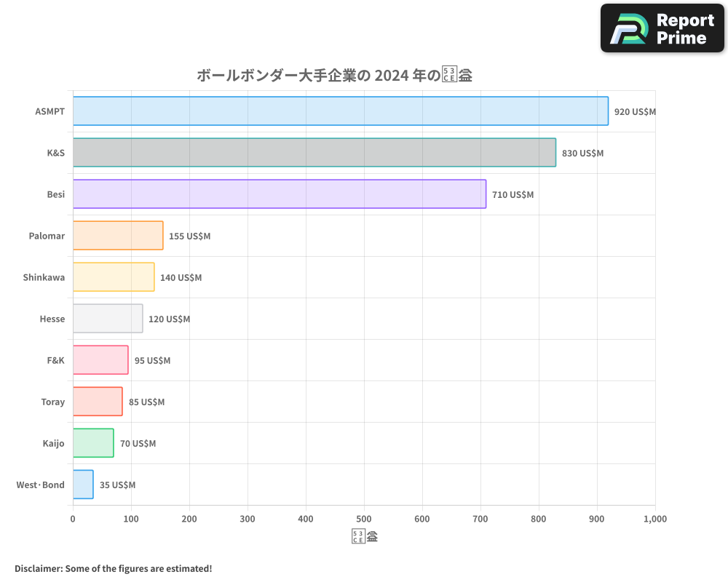Viewport: 728px width, 582px height.
Task: Click the 35 US$M value label
Action: [x=117, y=485]
